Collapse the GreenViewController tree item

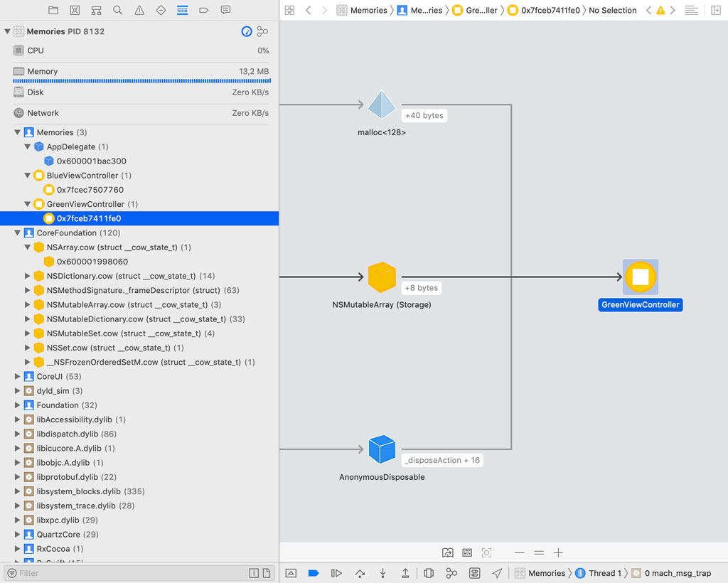click(27, 204)
